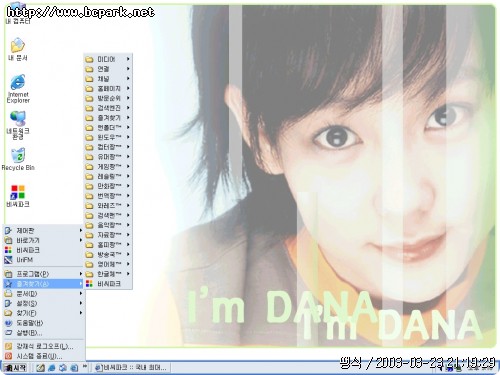Open the 자료짱™ favorites entry
This screenshot has height=375, width=500.
tap(108, 235)
